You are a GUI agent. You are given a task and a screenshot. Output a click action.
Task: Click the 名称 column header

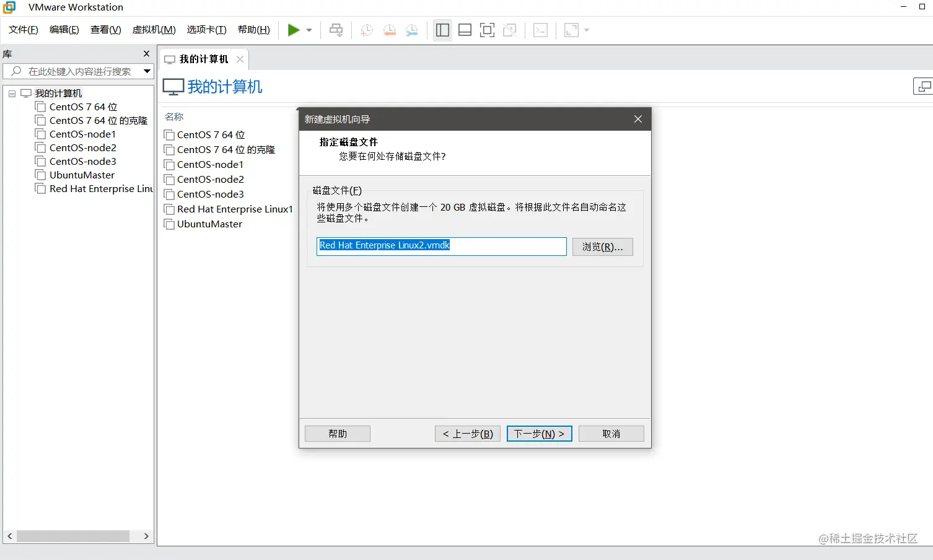174,117
